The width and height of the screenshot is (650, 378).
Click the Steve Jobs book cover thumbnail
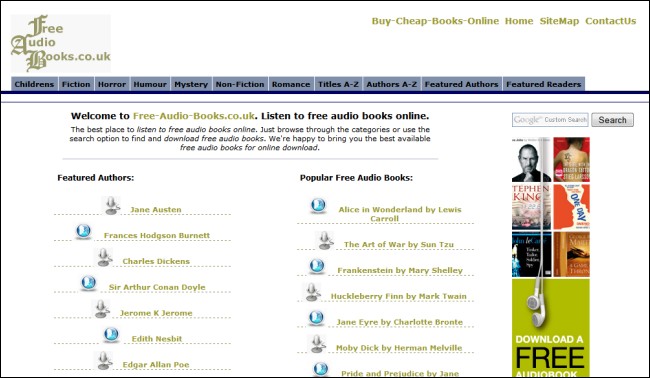(531, 160)
